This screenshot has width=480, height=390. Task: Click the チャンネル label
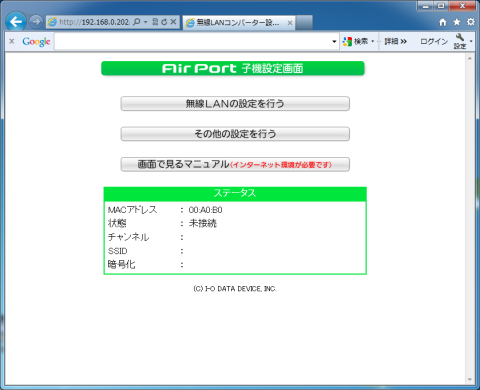point(129,237)
